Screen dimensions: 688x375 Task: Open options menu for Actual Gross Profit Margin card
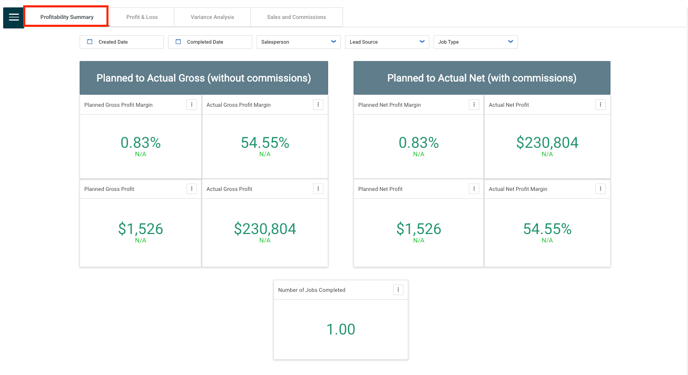pos(318,104)
